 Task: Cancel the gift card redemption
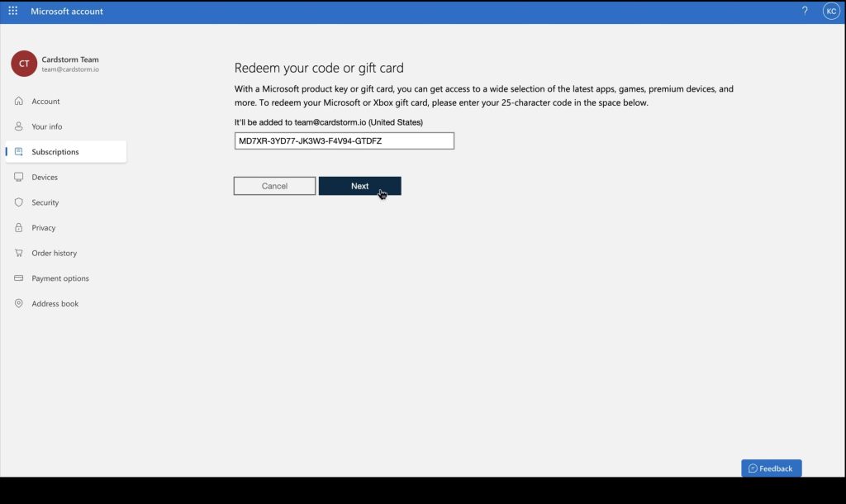pos(274,185)
